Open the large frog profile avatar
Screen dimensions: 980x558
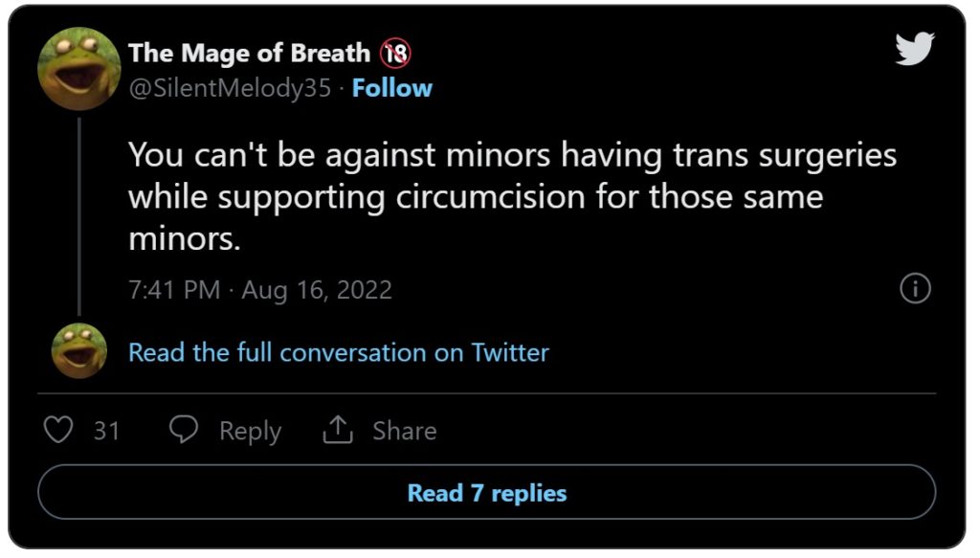point(78,70)
